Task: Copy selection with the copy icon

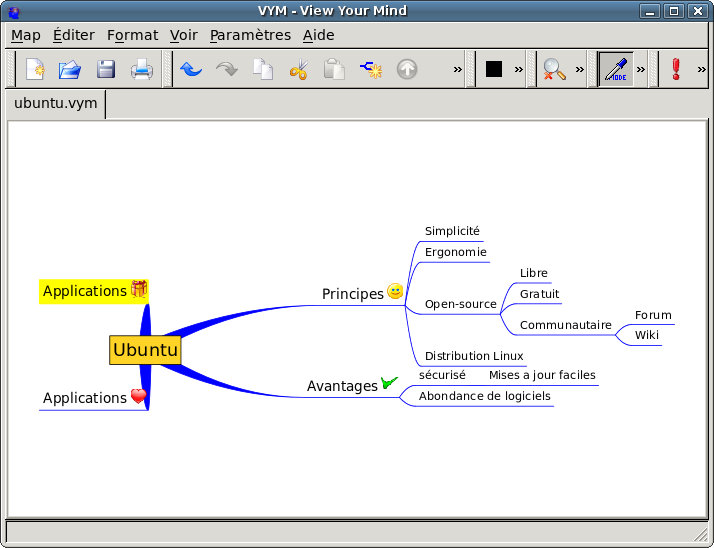Action: pyautogui.click(x=263, y=70)
